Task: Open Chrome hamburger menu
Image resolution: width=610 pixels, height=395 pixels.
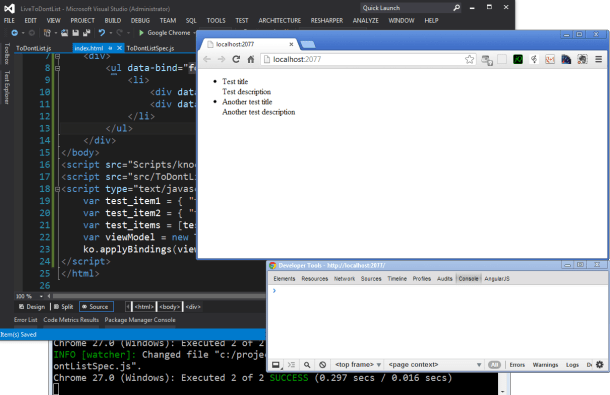Action: pyautogui.click(x=598, y=59)
